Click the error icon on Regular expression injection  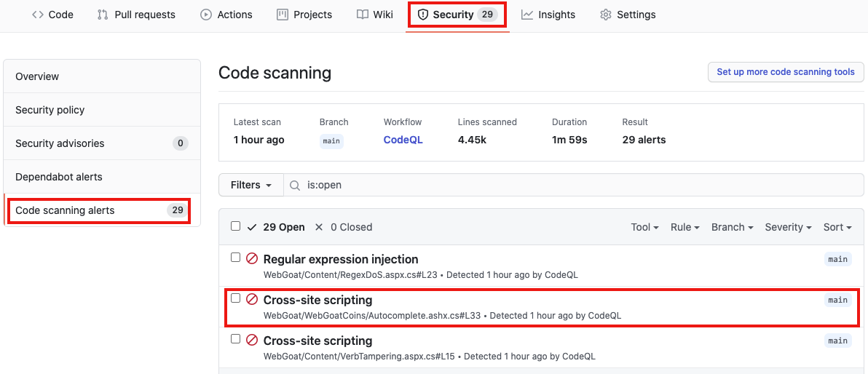(252, 258)
